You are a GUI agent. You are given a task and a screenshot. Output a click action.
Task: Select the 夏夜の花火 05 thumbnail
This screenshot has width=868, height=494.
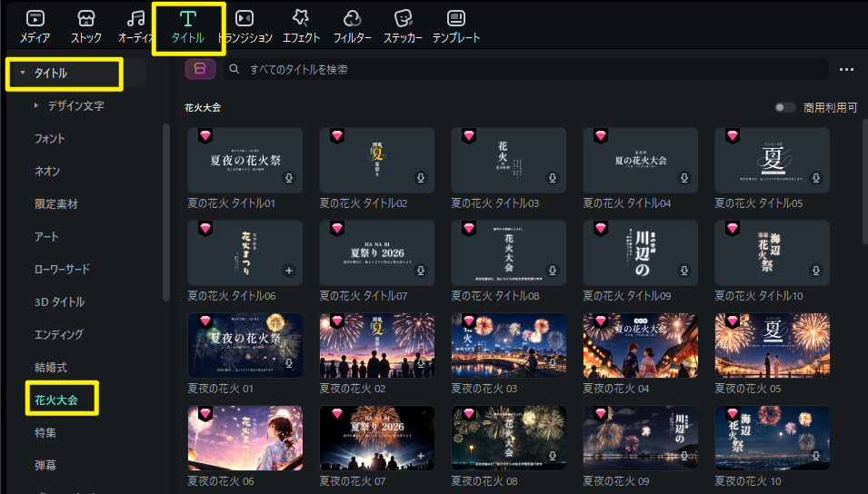(773, 345)
